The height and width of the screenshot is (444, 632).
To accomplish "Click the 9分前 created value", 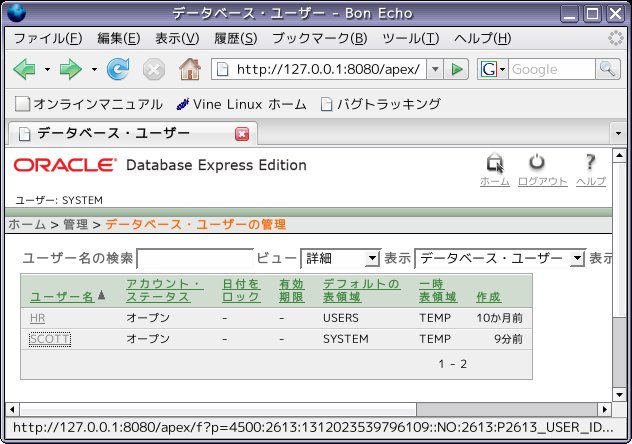I will [x=508, y=339].
